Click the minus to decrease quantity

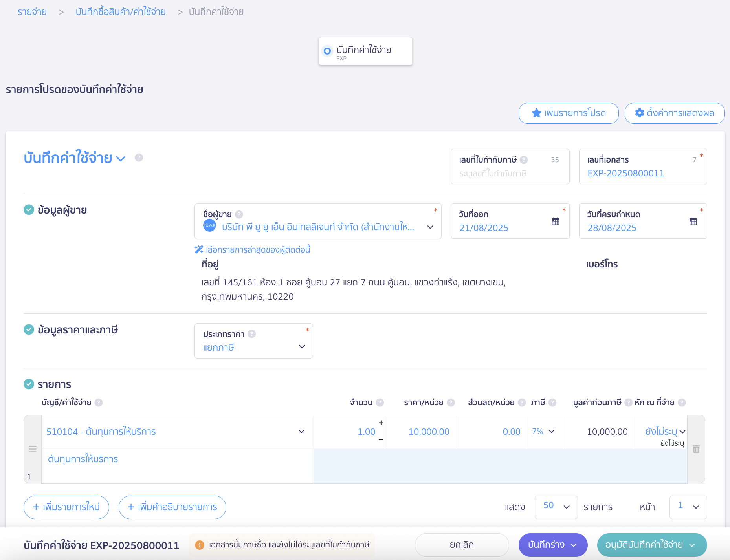[x=381, y=440]
